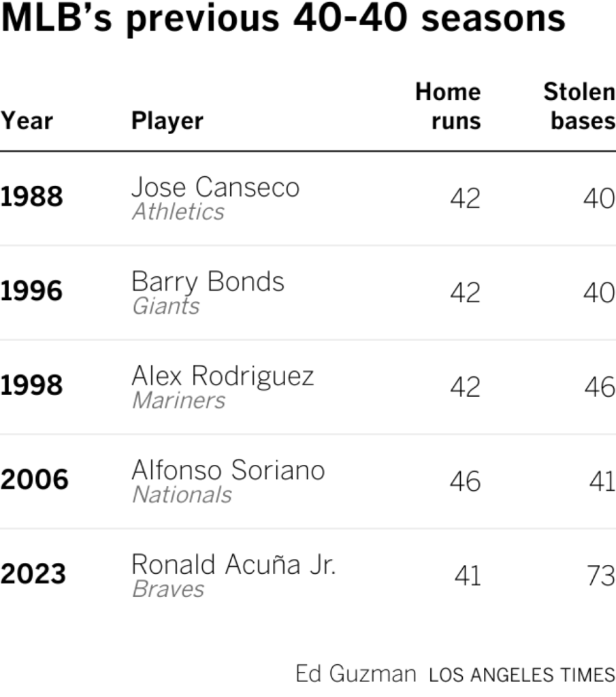Image resolution: width=616 pixels, height=697 pixels.
Task: Click the Jose Canseco player name
Action: point(215,187)
